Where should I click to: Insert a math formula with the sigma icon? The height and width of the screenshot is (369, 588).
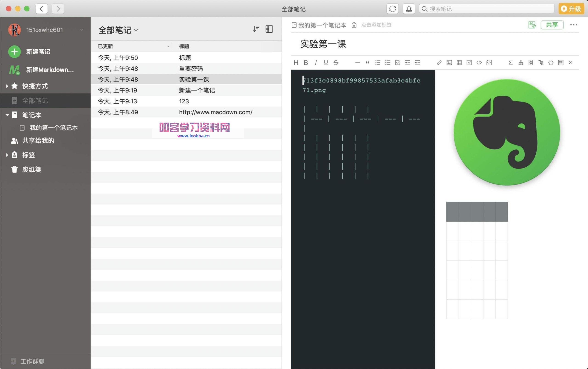[x=511, y=63]
